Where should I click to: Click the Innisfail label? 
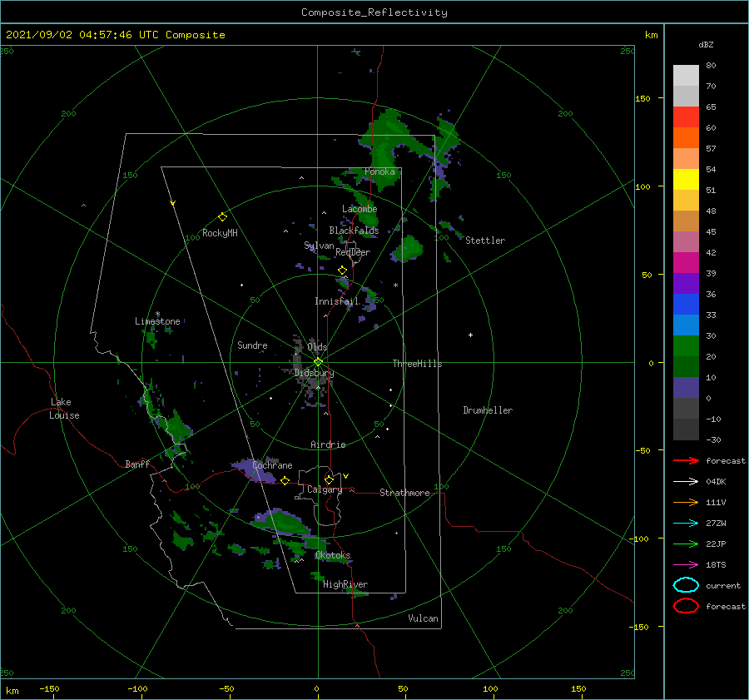[x=336, y=301]
